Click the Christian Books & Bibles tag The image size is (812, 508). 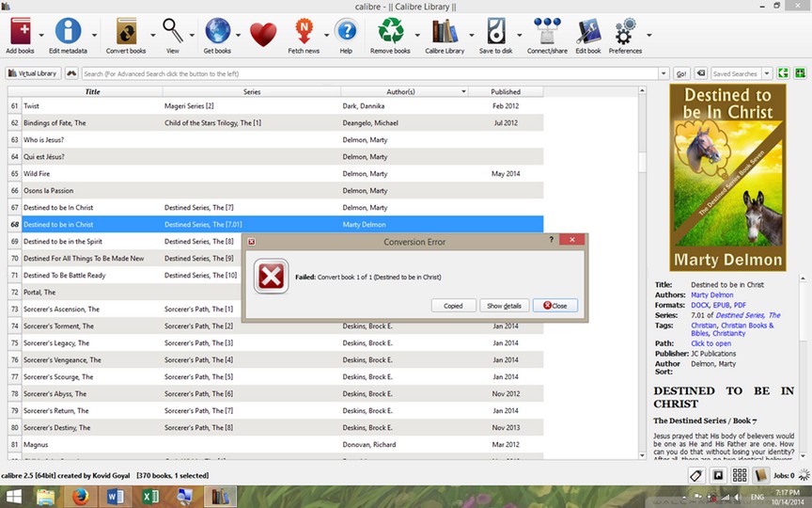(x=732, y=329)
